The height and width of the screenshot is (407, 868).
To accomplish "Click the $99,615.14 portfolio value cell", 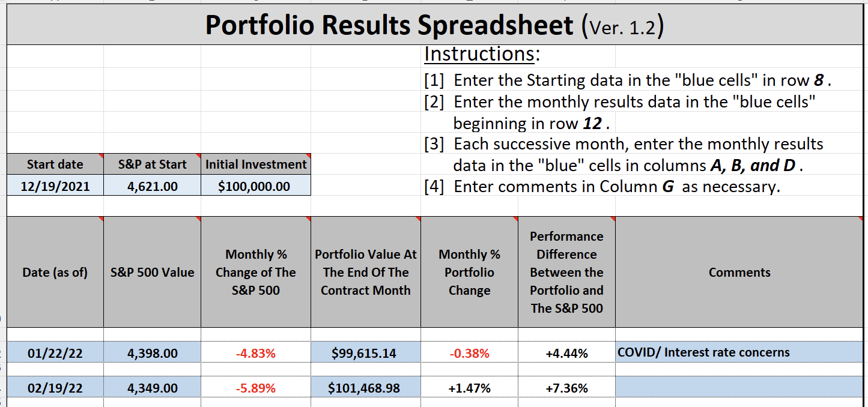I will (x=365, y=353).
